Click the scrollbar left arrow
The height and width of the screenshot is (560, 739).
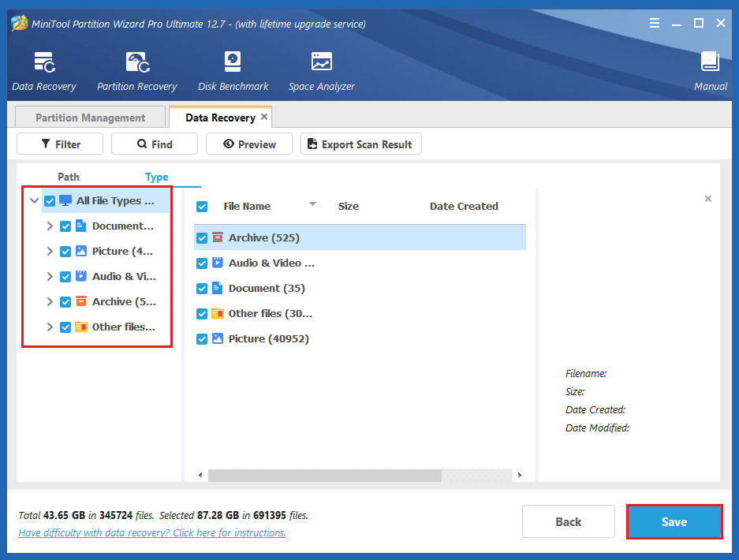click(201, 475)
